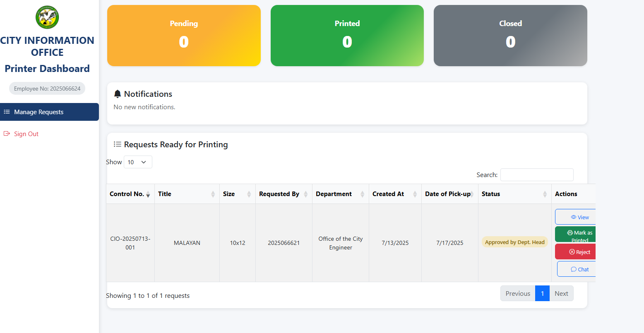Click requester 2025066621 cell
This screenshot has height=333, width=644.
(284, 243)
